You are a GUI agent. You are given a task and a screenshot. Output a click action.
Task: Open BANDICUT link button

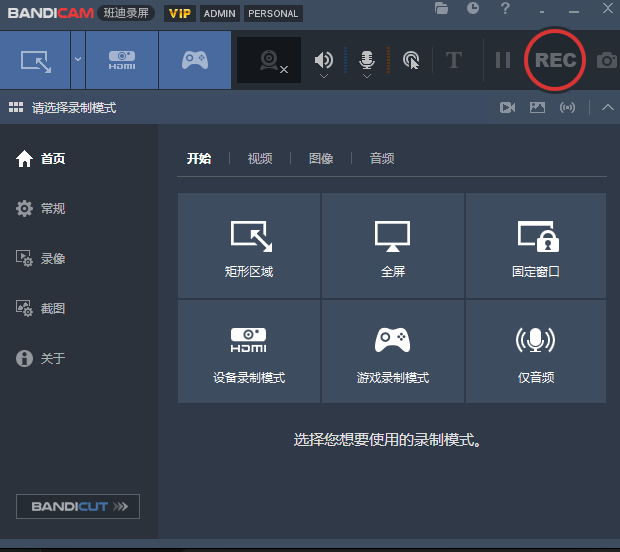click(78, 506)
